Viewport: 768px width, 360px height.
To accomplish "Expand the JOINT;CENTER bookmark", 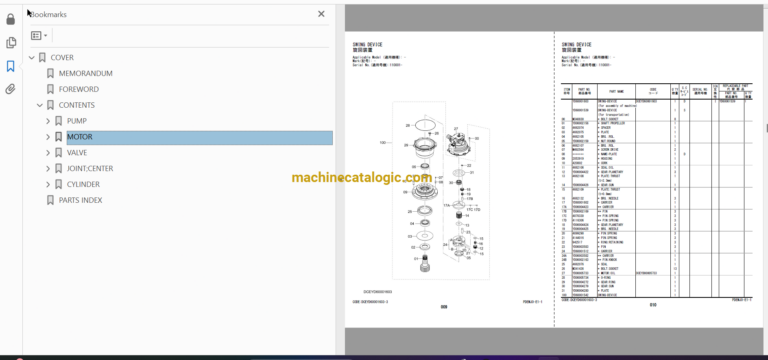I will pos(48,168).
